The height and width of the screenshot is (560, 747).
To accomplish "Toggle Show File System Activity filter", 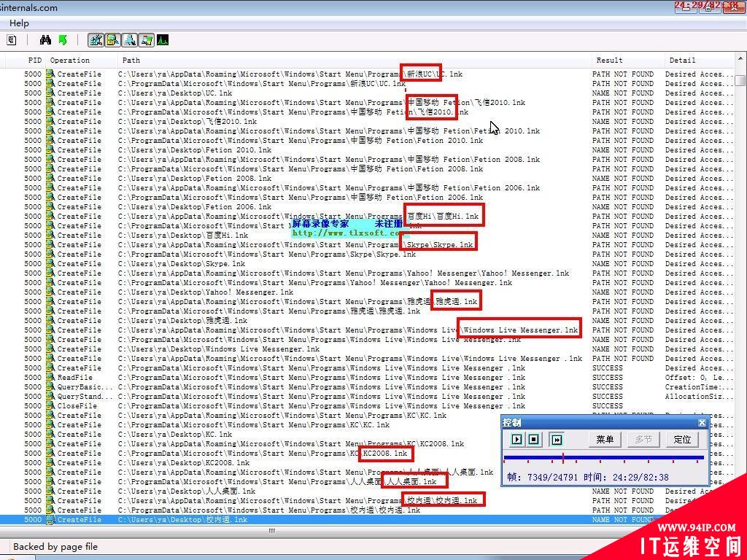I will [113, 41].
